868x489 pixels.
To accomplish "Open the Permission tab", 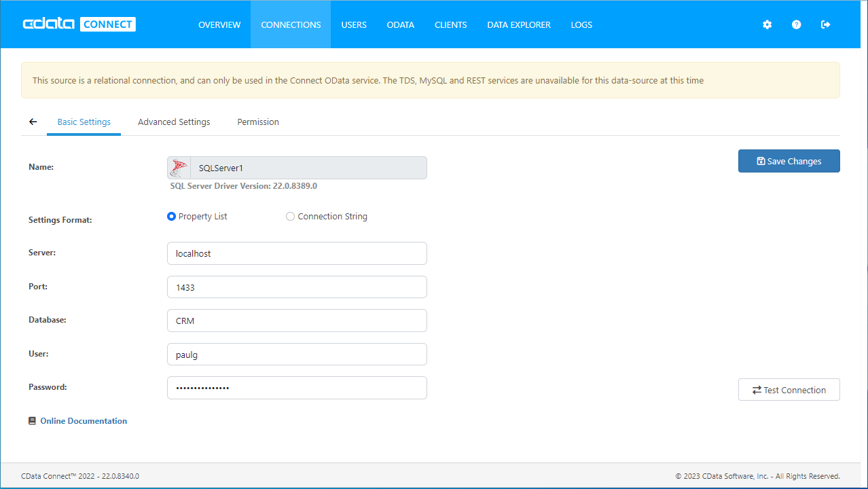I will 258,122.
